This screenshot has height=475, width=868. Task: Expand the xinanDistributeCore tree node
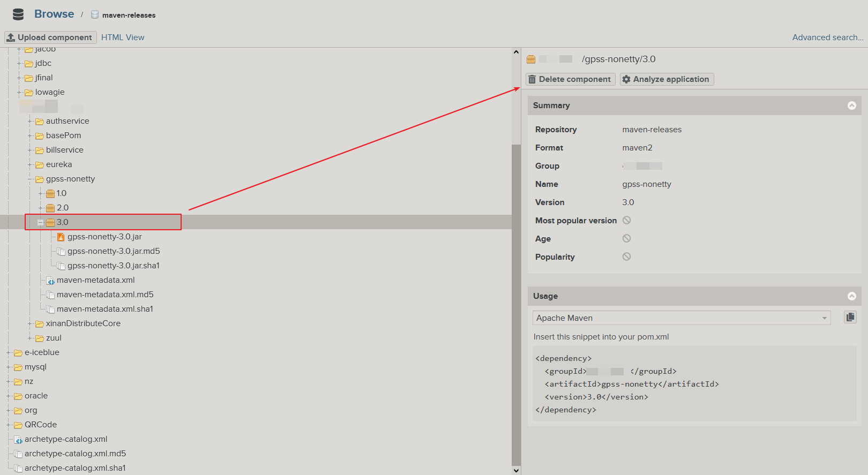pyautogui.click(x=30, y=323)
